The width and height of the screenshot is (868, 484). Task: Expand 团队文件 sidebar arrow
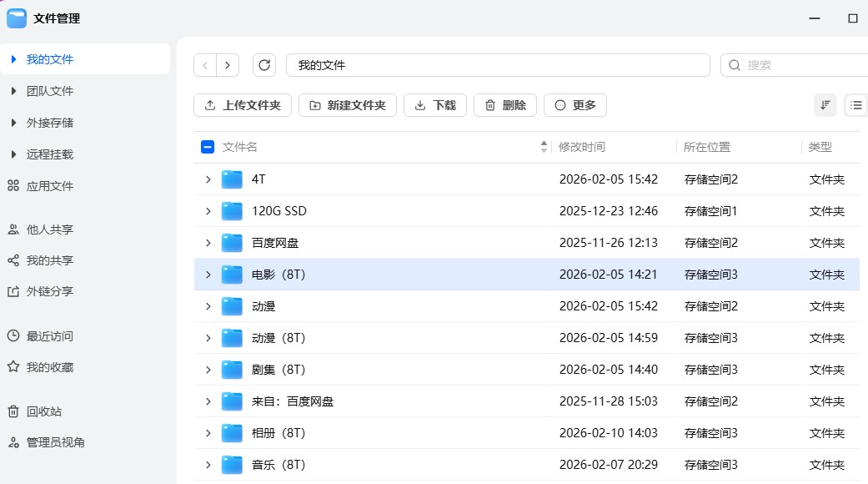14,91
